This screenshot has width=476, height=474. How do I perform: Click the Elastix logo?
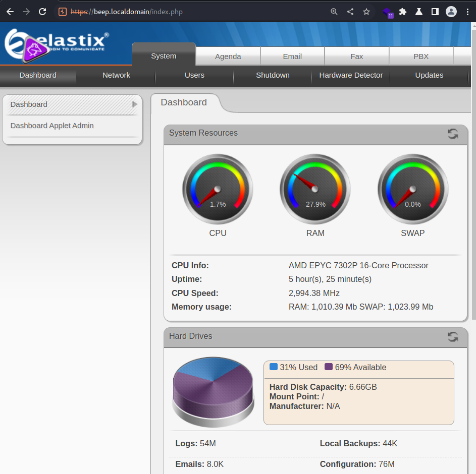57,45
